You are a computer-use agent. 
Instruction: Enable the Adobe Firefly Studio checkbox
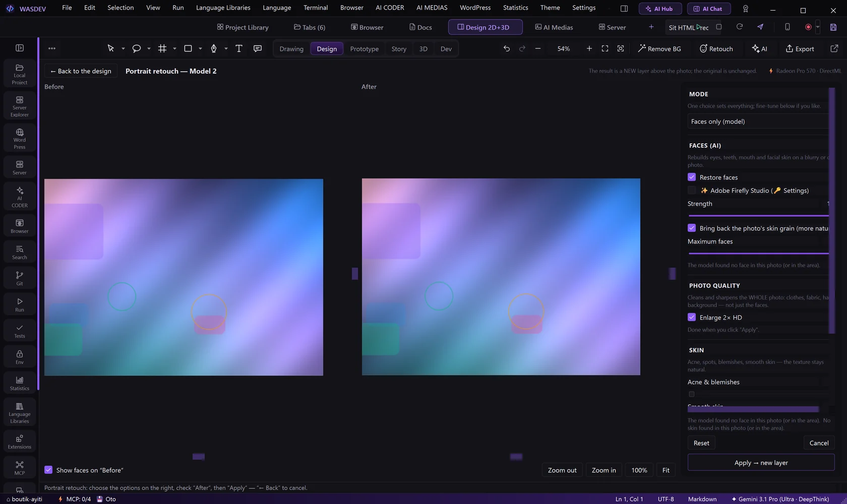click(x=692, y=190)
